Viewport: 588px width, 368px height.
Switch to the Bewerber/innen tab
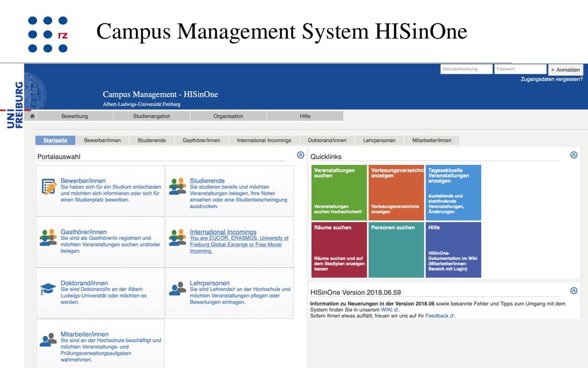(x=102, y=140)
